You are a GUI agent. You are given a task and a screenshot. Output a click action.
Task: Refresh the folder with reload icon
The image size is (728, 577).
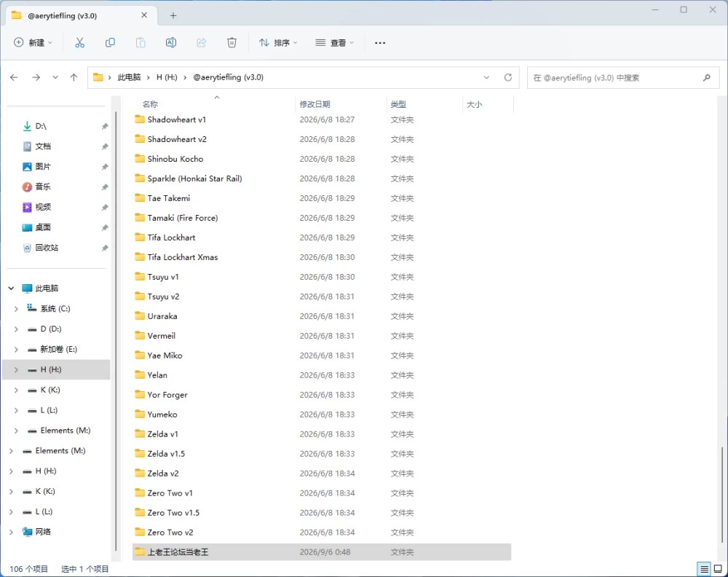click(508, 77)
